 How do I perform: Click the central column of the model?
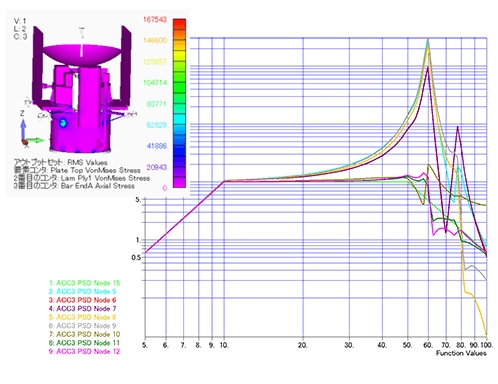click(89, 96)
